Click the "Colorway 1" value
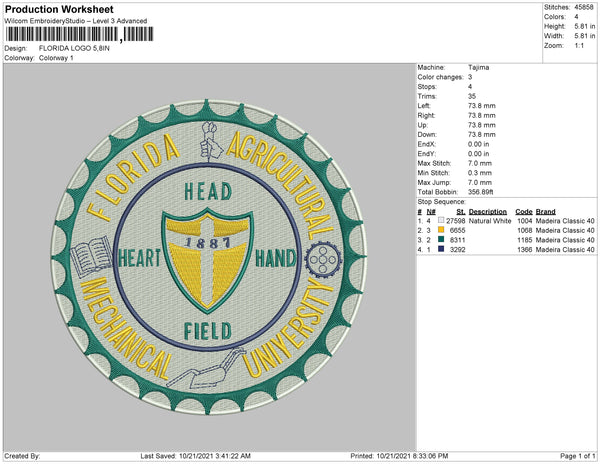 click(56, 58)
